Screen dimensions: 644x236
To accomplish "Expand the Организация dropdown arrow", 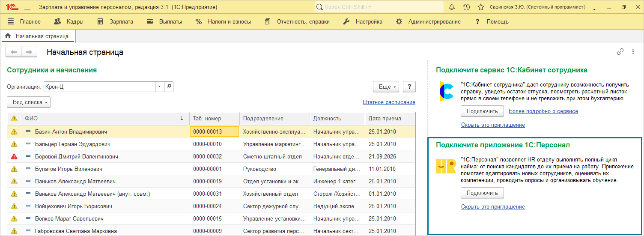I will 160,87.
